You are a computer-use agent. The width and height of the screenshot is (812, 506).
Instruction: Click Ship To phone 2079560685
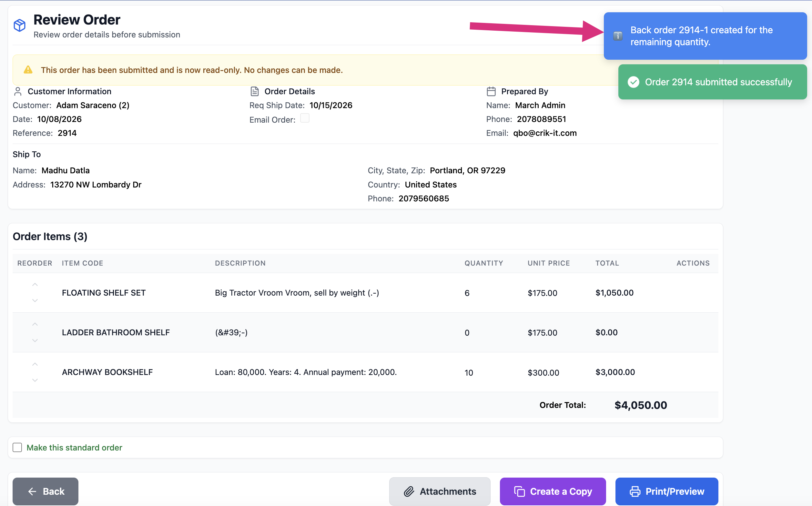[424, 198]
